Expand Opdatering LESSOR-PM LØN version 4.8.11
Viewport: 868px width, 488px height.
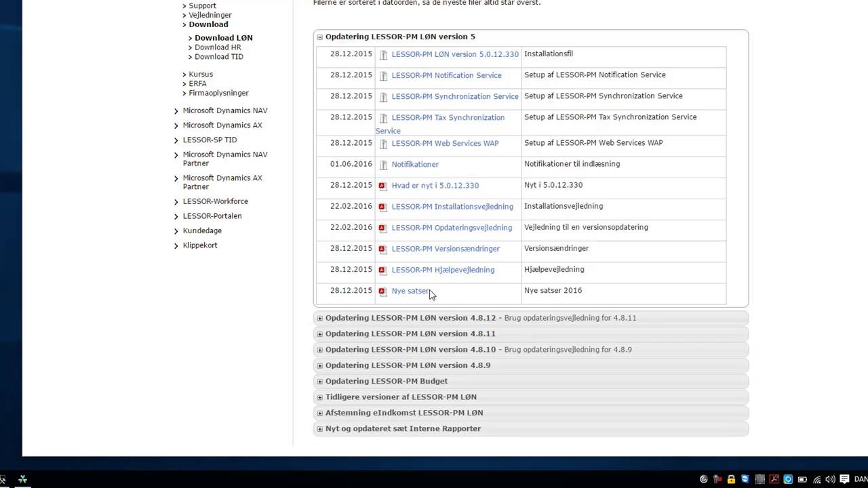point(320,334)
